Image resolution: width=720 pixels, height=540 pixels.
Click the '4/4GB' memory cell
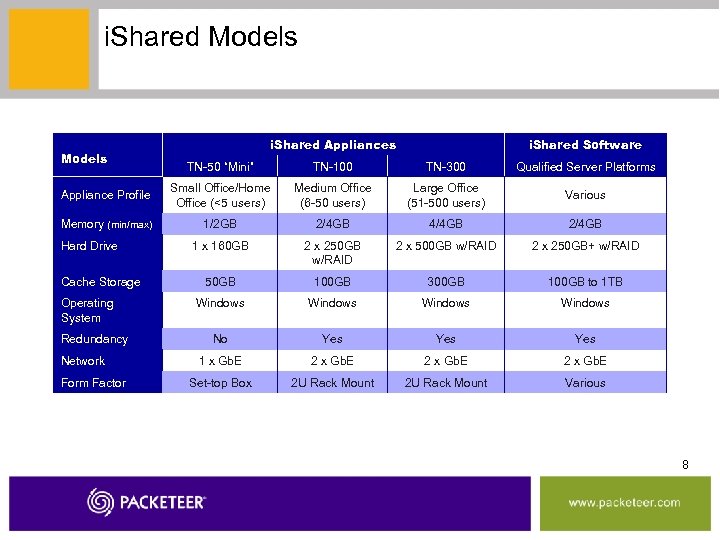[445, 224]
